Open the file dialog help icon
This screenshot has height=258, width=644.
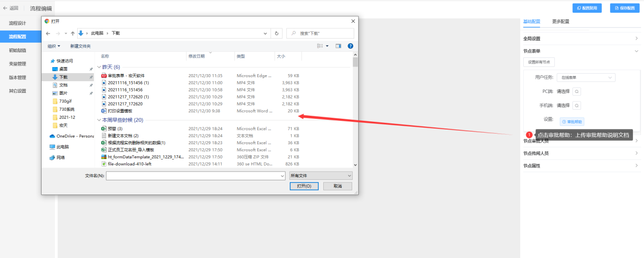tap(350, 46)
